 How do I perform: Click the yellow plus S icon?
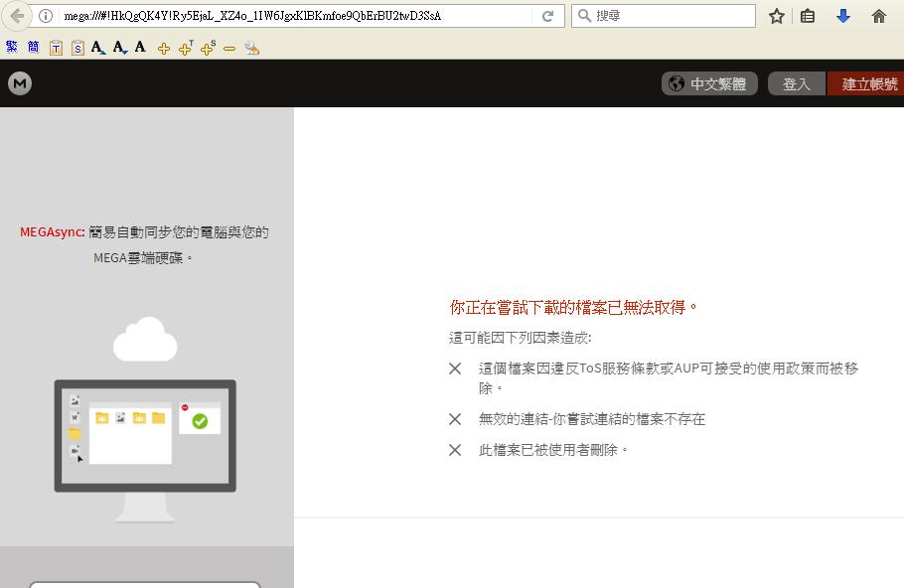pos(209,48)
